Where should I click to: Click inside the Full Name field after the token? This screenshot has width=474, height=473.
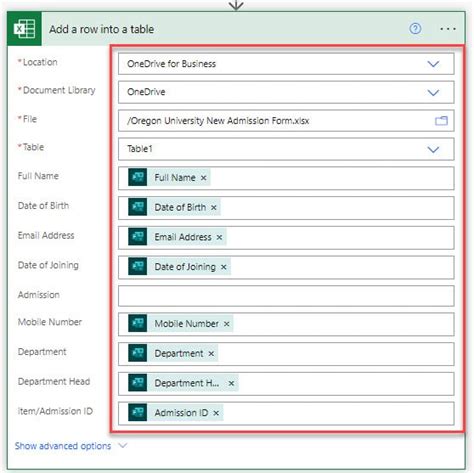332,178
